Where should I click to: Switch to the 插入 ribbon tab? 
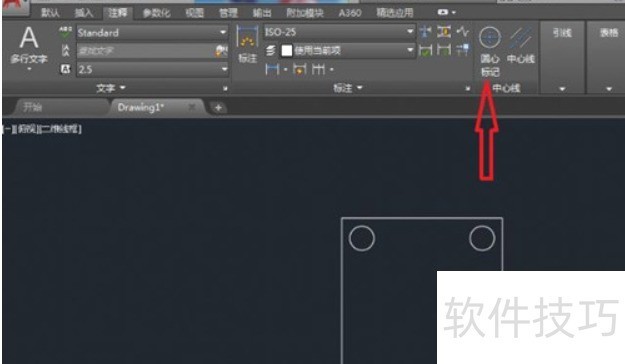[x=84, y=13]
